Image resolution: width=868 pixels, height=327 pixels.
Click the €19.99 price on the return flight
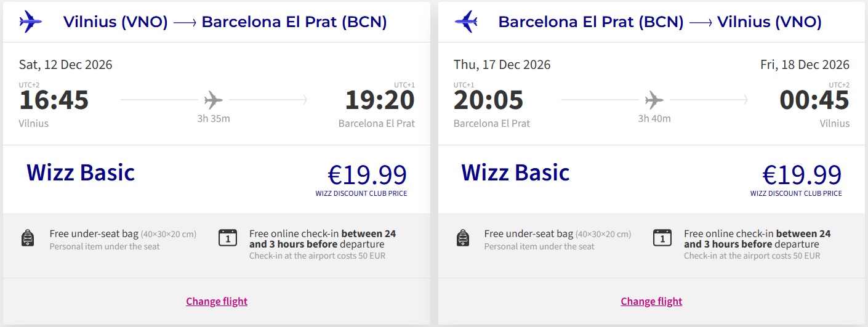(802, 175)
